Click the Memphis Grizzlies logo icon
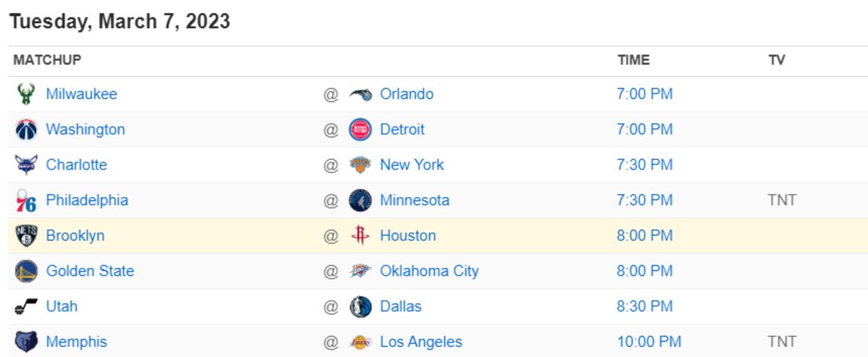The image size is (868, 357). (25, 342)
